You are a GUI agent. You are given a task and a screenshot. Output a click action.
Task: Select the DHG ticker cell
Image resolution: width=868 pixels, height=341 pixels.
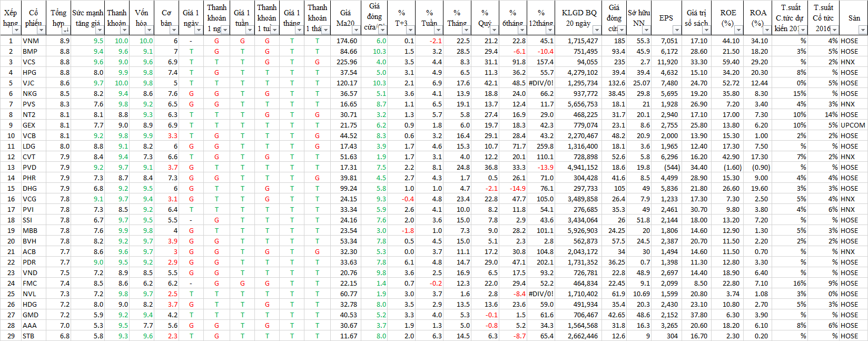tap(34, 188)
